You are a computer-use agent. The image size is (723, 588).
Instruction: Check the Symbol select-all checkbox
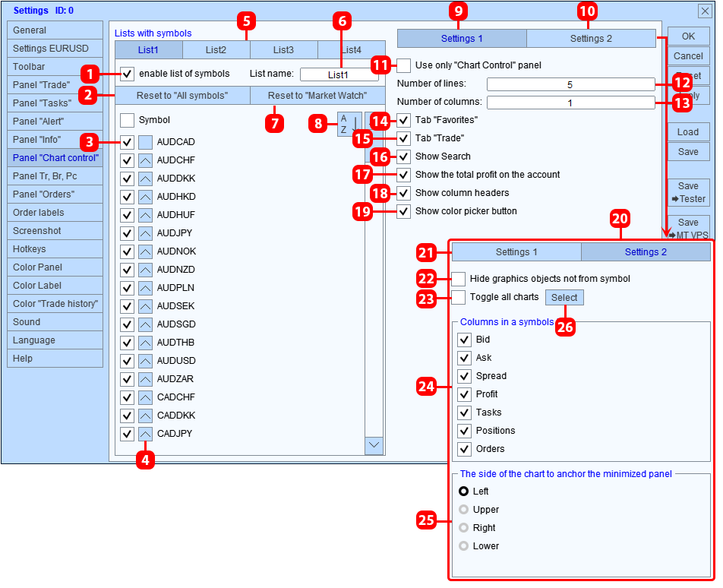(128, 120)
